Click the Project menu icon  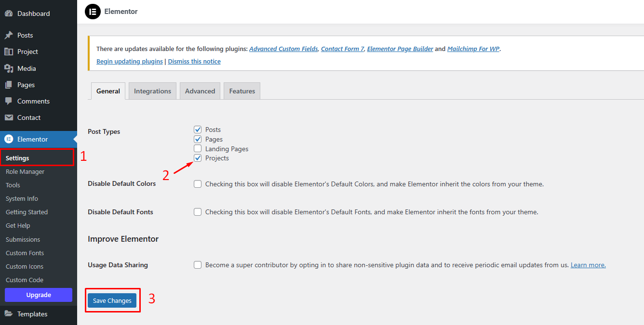pos(9,52)
